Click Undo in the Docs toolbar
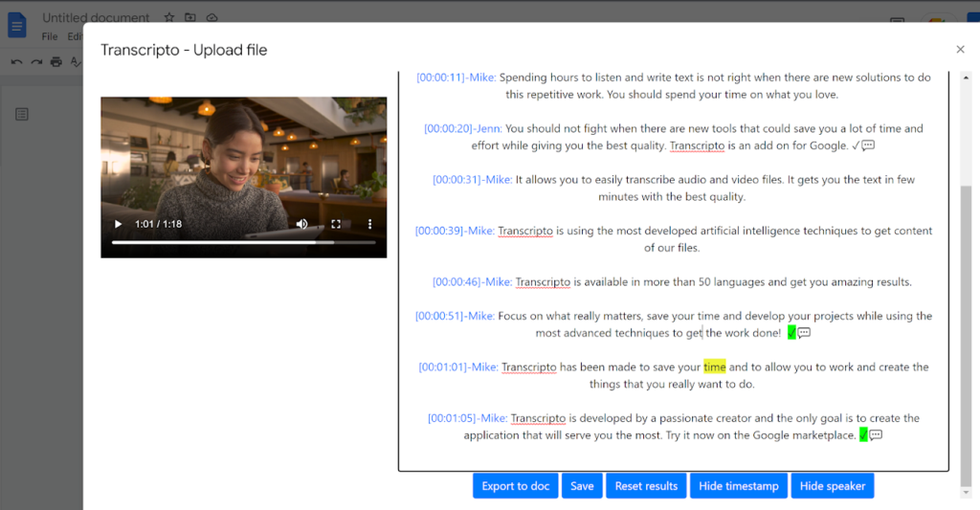This screenshot has height=510, width=980. [17, 62]
